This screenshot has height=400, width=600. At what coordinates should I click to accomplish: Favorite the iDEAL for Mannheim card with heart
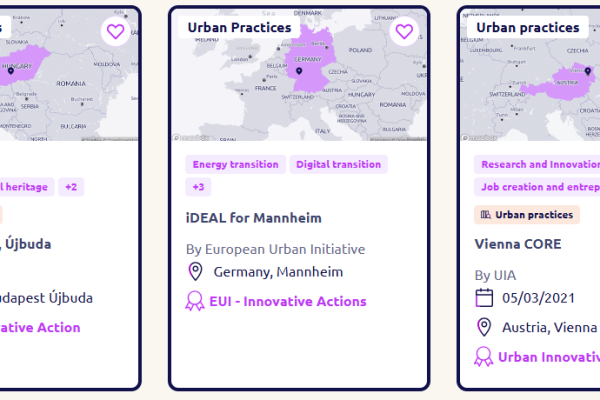[x=404, y=31]
